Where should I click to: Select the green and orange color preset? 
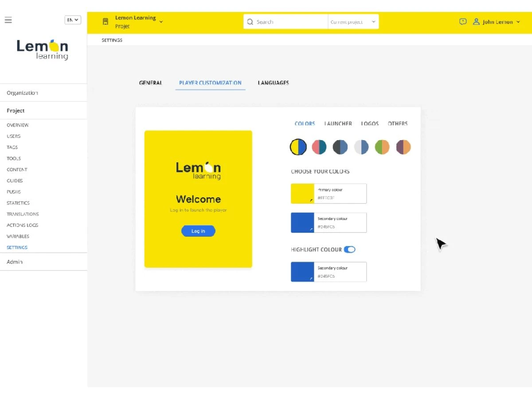382,147
